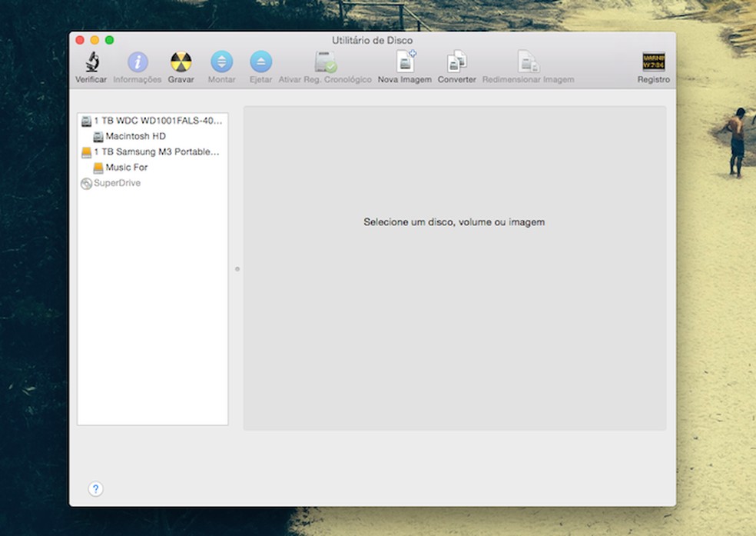
Task: Open help with the question mark button
Action: (95, 489)
